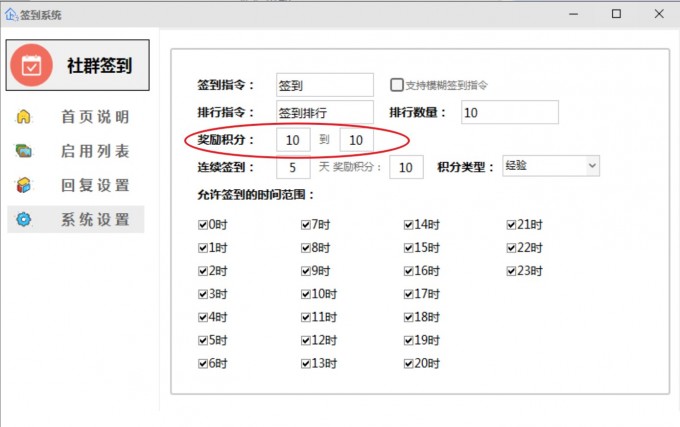The width and height of the screenshot is (680, 427).
Task: Uncheck the 4时 checkbox
Action: (203, 317)
